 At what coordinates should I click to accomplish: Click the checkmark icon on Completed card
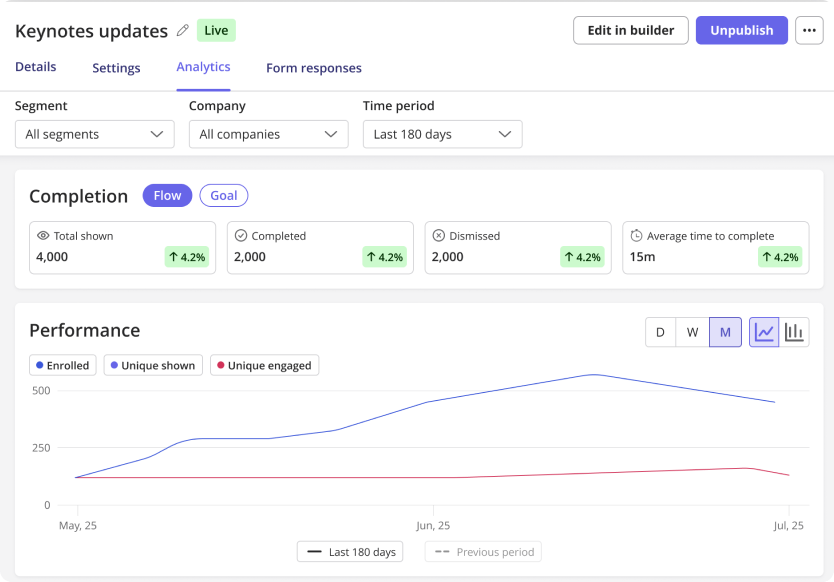[x=241, y=236]
